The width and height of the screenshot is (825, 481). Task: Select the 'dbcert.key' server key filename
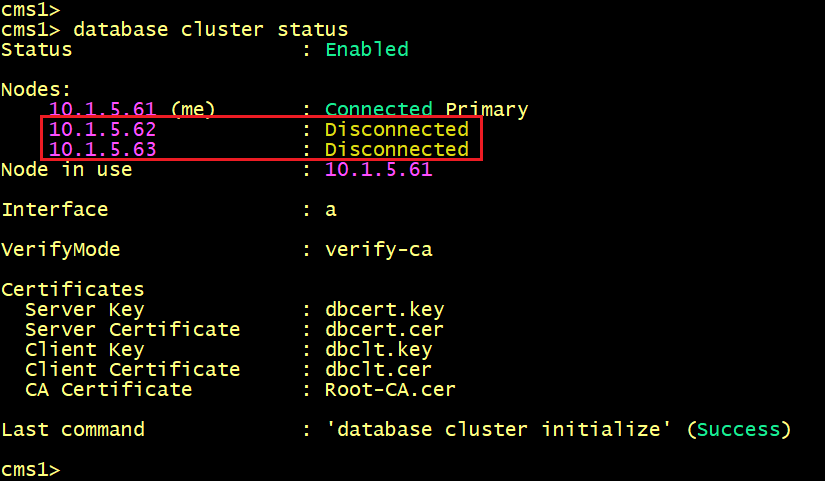(x=385, y=309)
